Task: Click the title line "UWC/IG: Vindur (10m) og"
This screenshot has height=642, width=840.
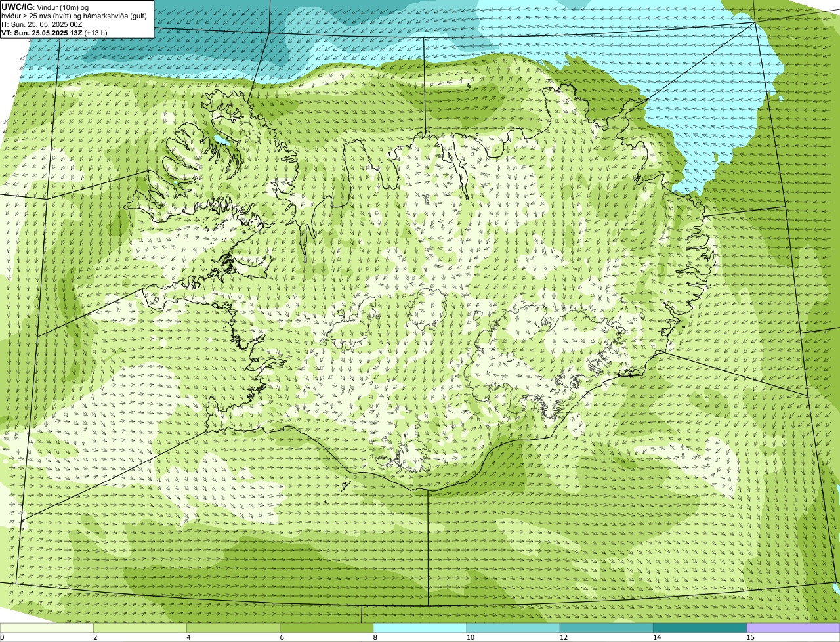Action: tap(45, 7)
